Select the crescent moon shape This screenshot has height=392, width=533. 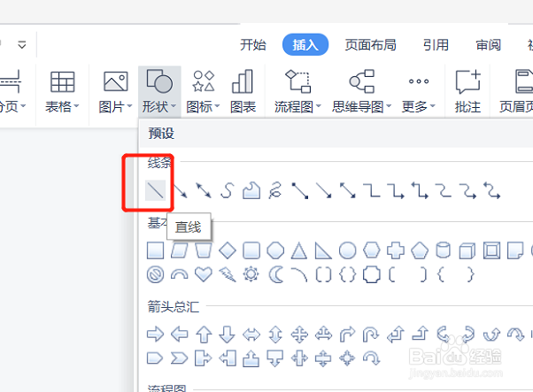[x=275, y=274]
